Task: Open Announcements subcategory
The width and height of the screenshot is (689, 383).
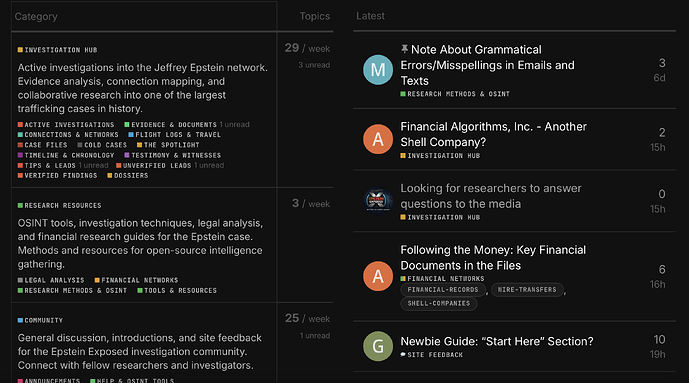Action: (x=49, y=380)
